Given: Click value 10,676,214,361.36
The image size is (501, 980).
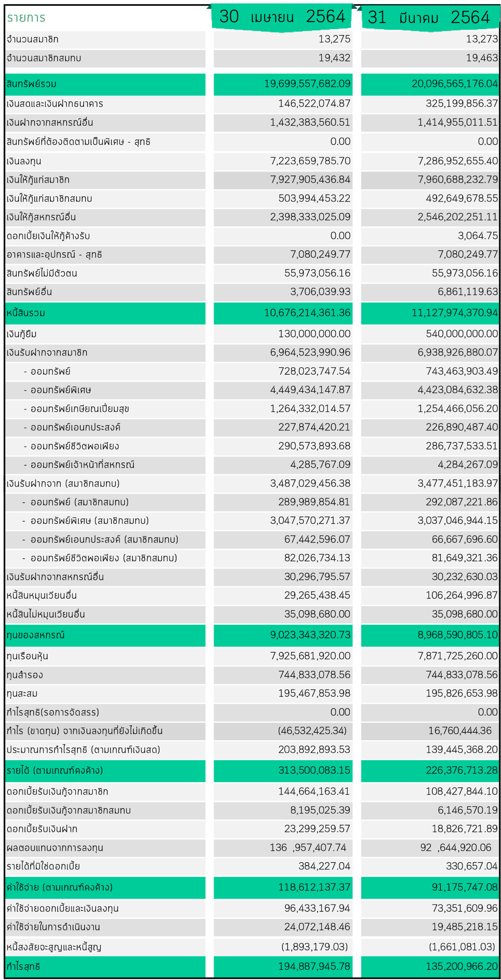Looking at the screenshot, I should pos(307,313).
